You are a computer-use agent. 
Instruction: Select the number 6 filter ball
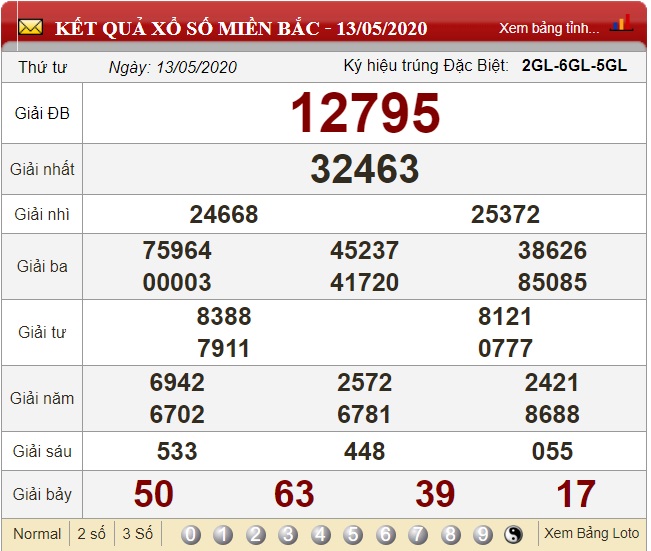pos(386,535)
